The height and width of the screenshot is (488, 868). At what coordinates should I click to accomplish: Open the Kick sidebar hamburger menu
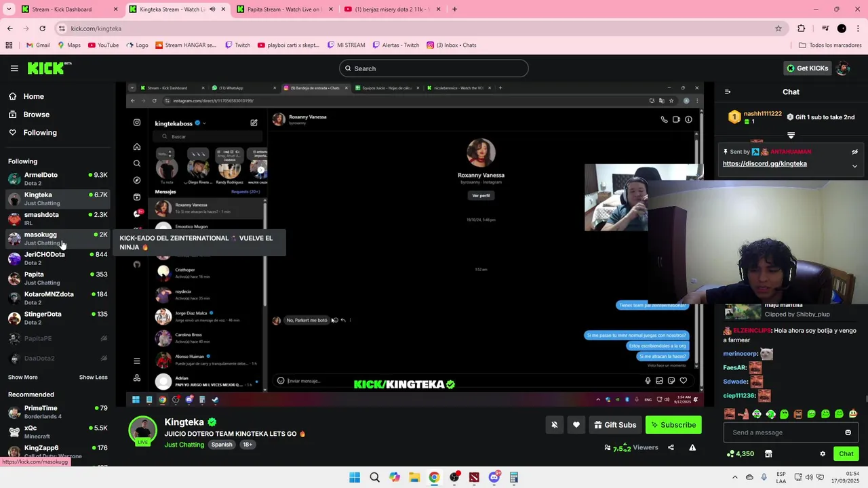14,68
